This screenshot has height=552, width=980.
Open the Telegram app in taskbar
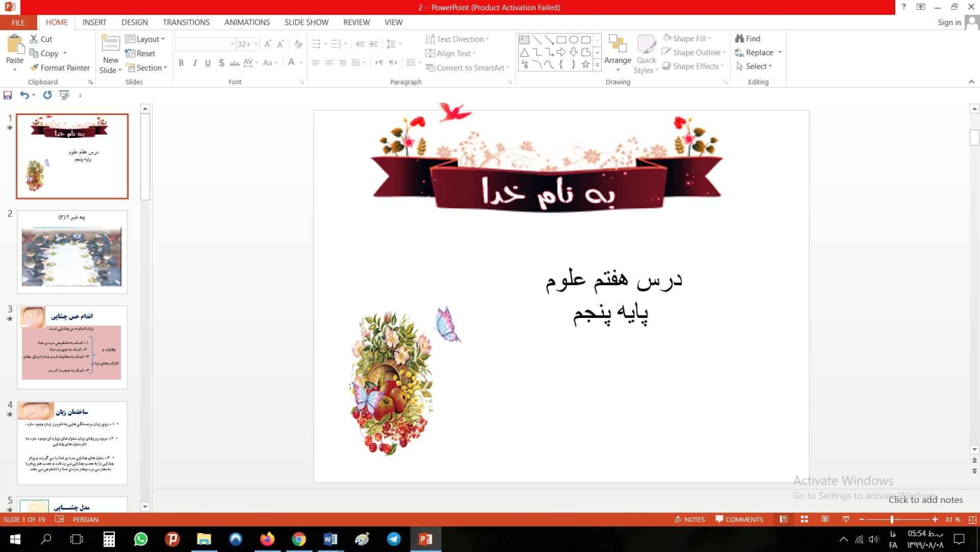[x=394, y=539]
